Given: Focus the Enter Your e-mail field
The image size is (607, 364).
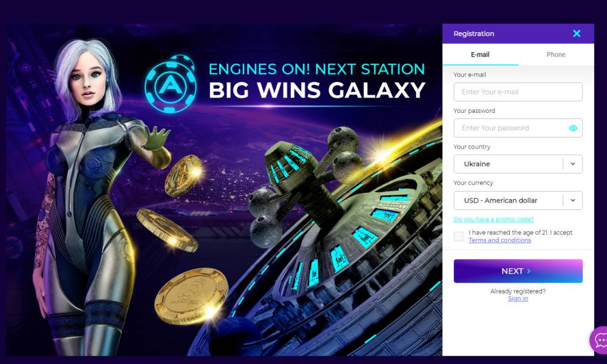Looking at the screenshot, I should 518,92.
